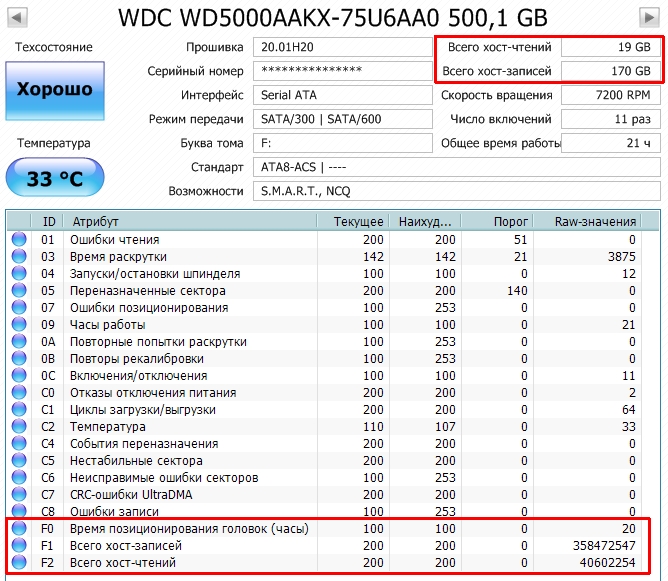Sort by the Порог column header
Screen dimensions: 668x581
[x=497, y=221]
